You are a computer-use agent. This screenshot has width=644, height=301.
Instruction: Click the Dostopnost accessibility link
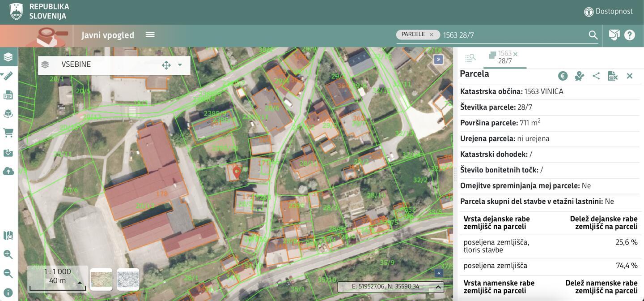coord(608,12)
